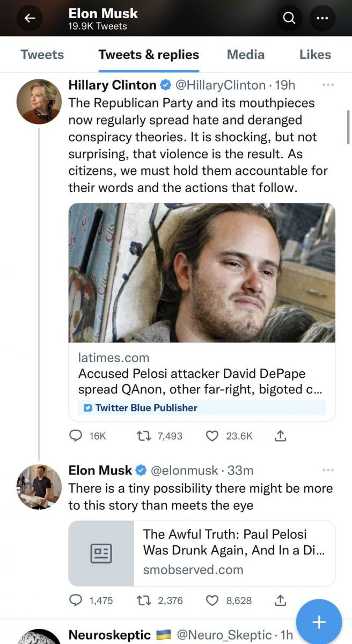Share Elon Musk's tweet
This screenshot has width=352, height=644.
pos(280,601)
